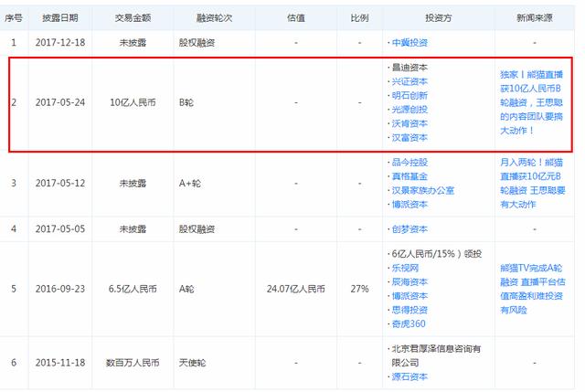
Task: Click the 24.07亿人民币 valuation cell
Action: point(296,289)
